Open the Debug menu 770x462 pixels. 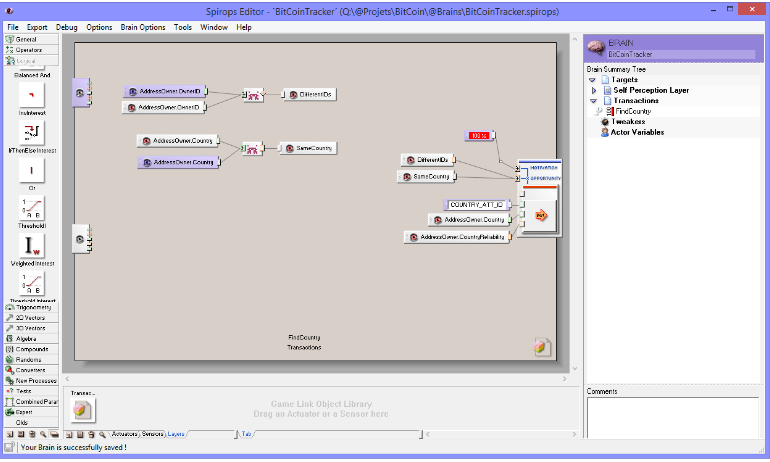coord(67,27)
